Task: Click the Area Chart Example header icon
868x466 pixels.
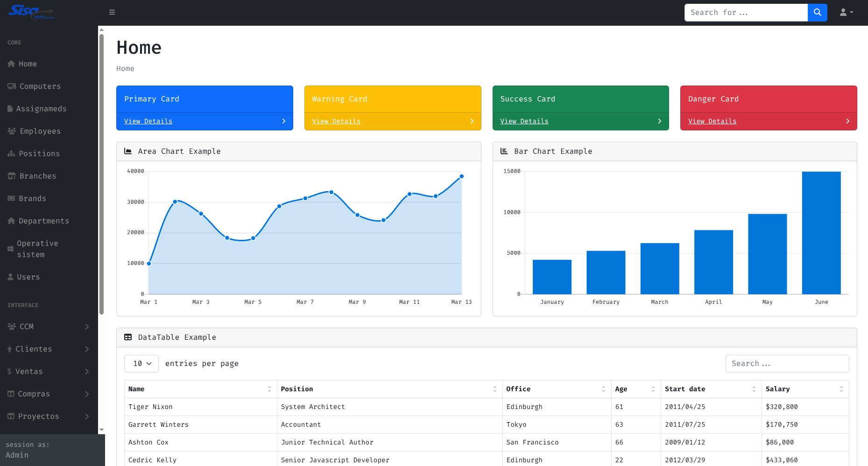Action: pos(128,151)
